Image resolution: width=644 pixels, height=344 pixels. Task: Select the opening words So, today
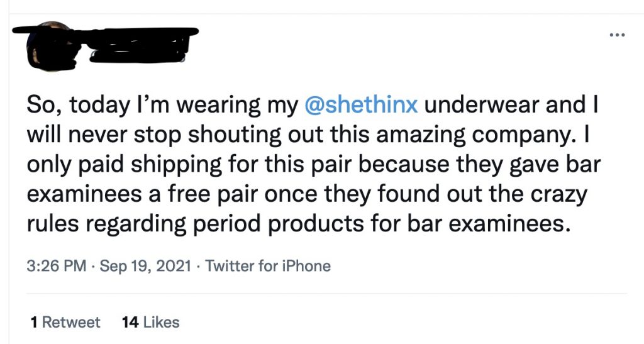[78, 105]
